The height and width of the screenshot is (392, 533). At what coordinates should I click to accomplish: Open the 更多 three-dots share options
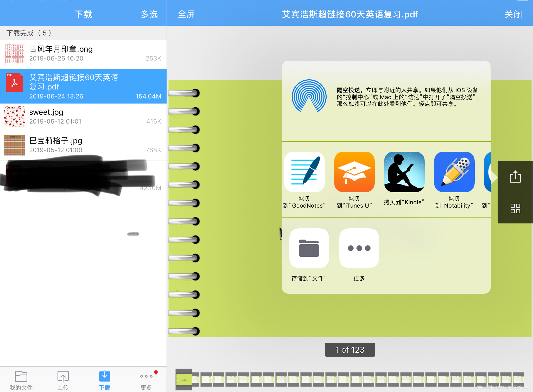359,248
